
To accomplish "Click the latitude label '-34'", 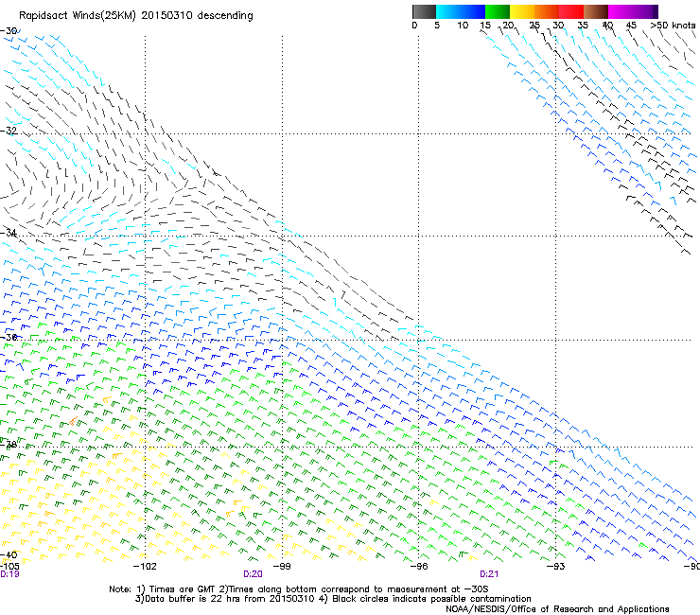I will (9, 233).
